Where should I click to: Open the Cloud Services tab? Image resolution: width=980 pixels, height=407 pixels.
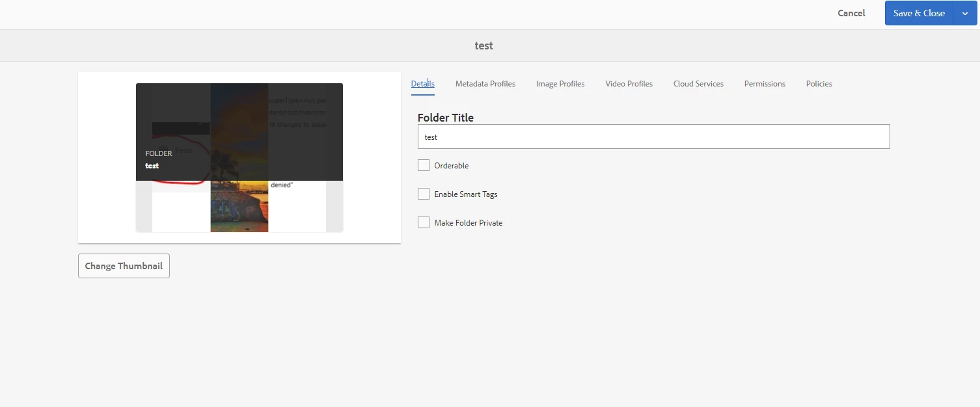pyautogui.click(x=698, y=84)
